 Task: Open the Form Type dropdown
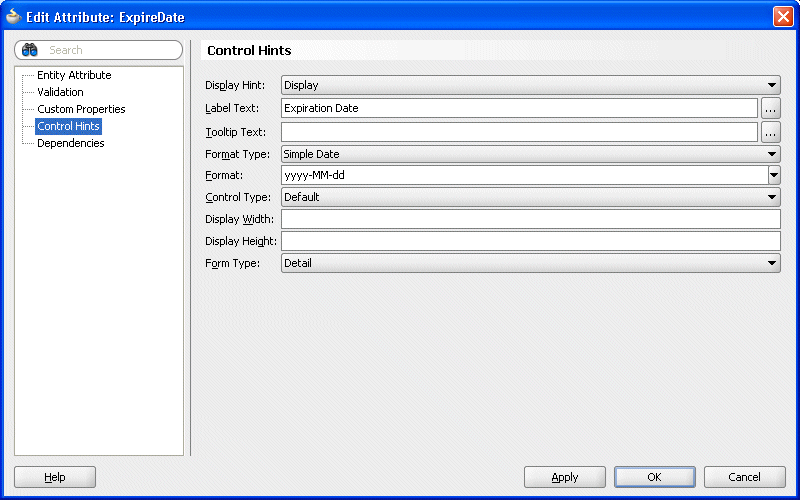[531, 263]
